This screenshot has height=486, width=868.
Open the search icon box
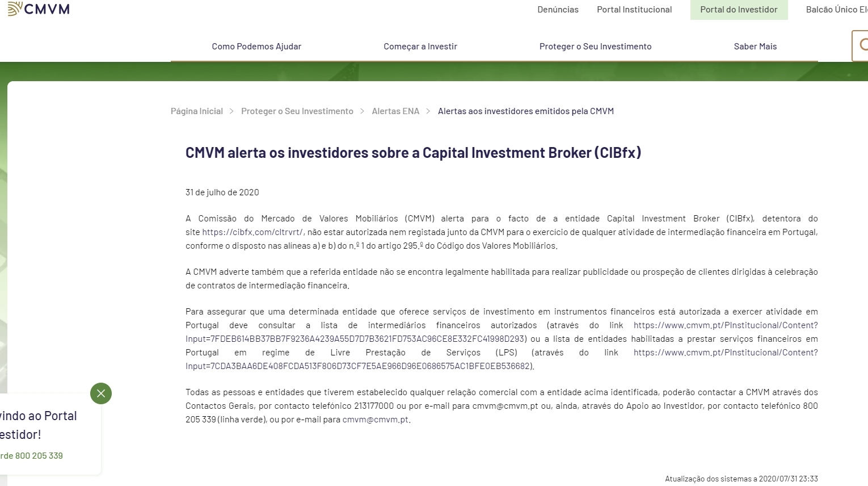click(861, 45)
